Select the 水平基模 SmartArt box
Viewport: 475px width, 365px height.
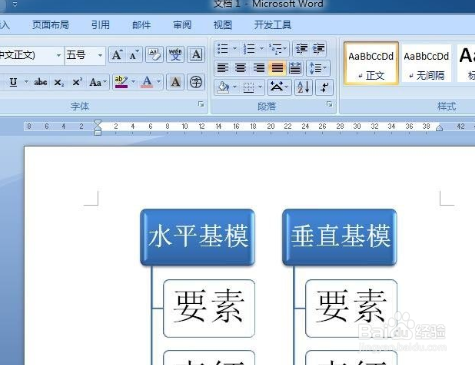point(198,237)
